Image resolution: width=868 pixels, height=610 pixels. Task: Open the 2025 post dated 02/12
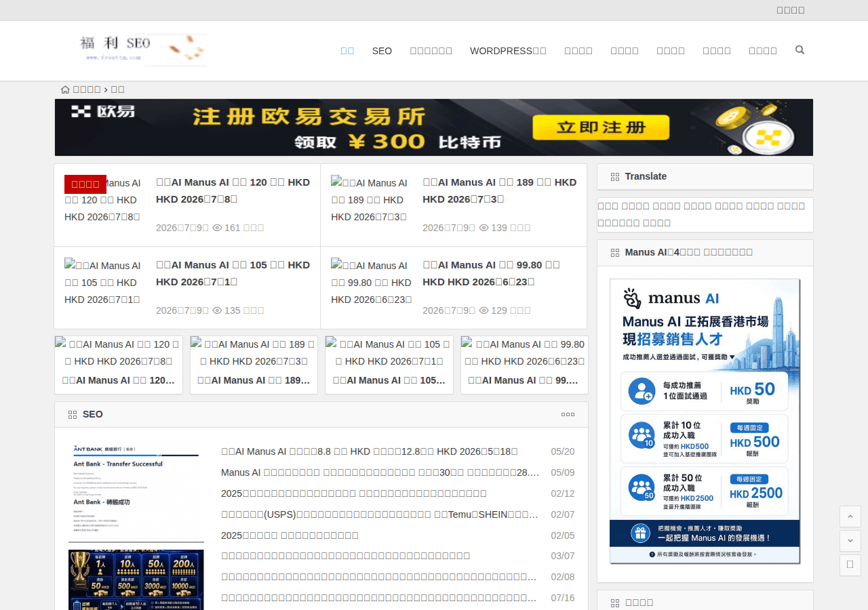click(x=354, y=493)
